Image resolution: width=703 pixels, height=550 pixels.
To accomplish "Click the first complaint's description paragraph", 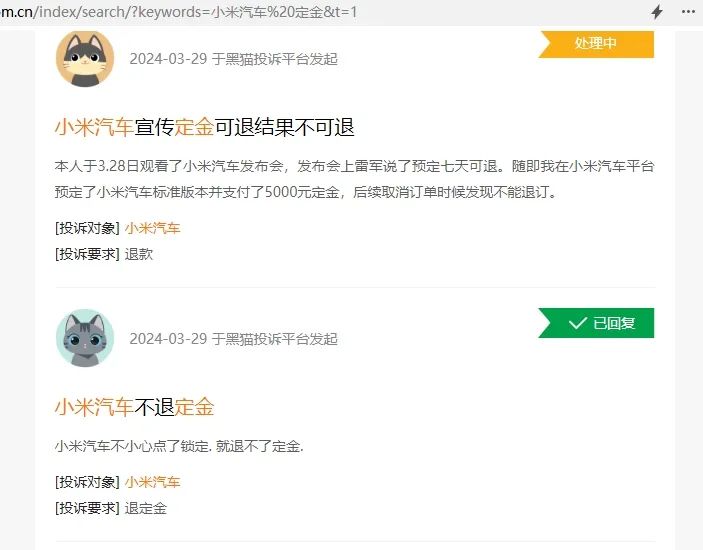I will (354, 179).
